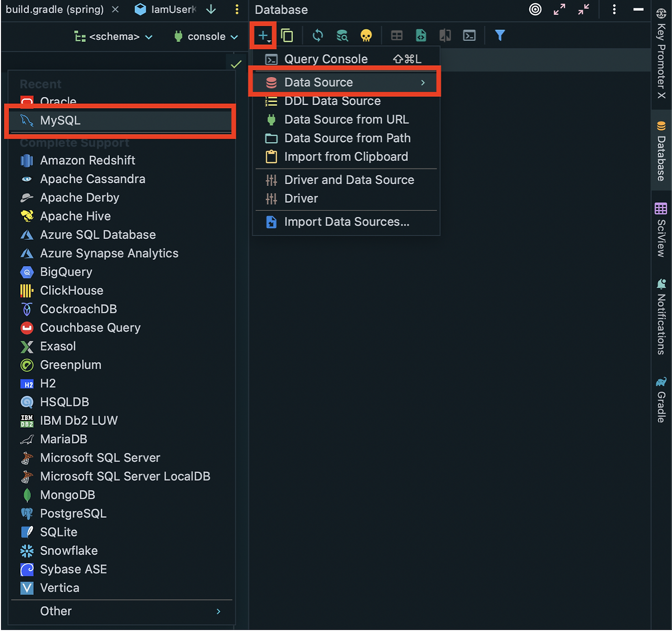
Task: Click the Expand All arrows icon
Action: [560, 9]
